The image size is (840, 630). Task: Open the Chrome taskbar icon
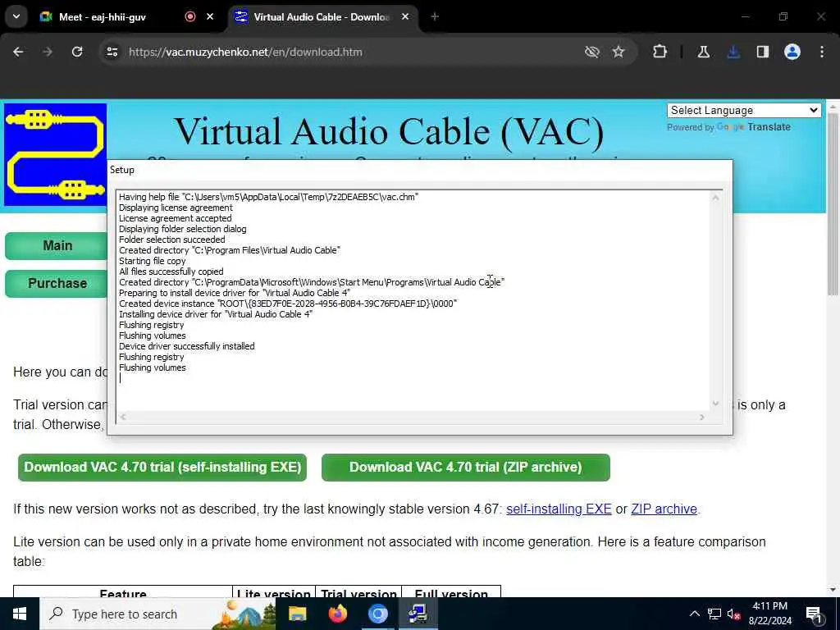click(377, 614)
